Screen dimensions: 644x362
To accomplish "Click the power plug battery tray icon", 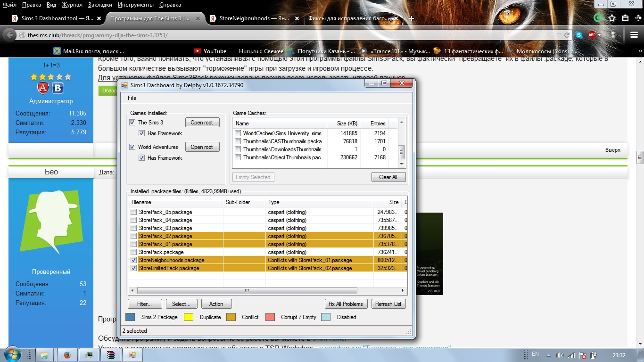I will (x=594, y=355).
